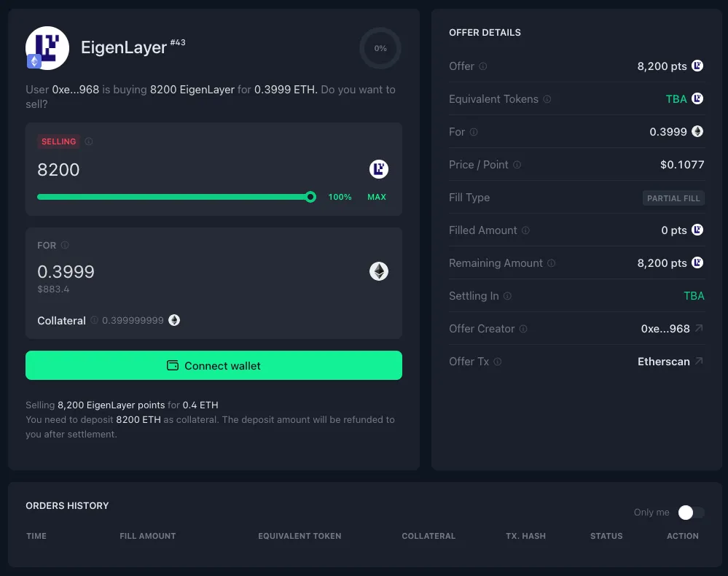Click the info icon next to Remaining Amount
The height and width of the screenshot is (576, 728).
pos(551,263)
